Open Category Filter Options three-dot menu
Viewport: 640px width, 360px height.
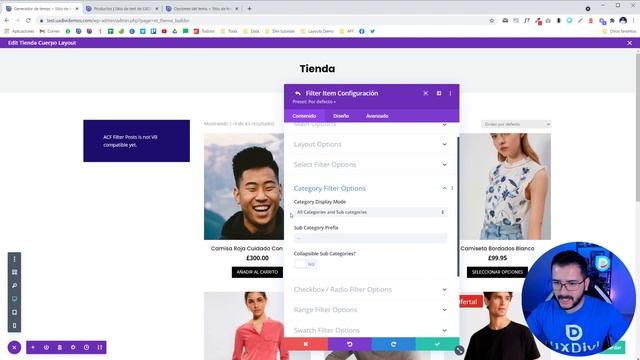pyautogui.click(x=452, y=188)
